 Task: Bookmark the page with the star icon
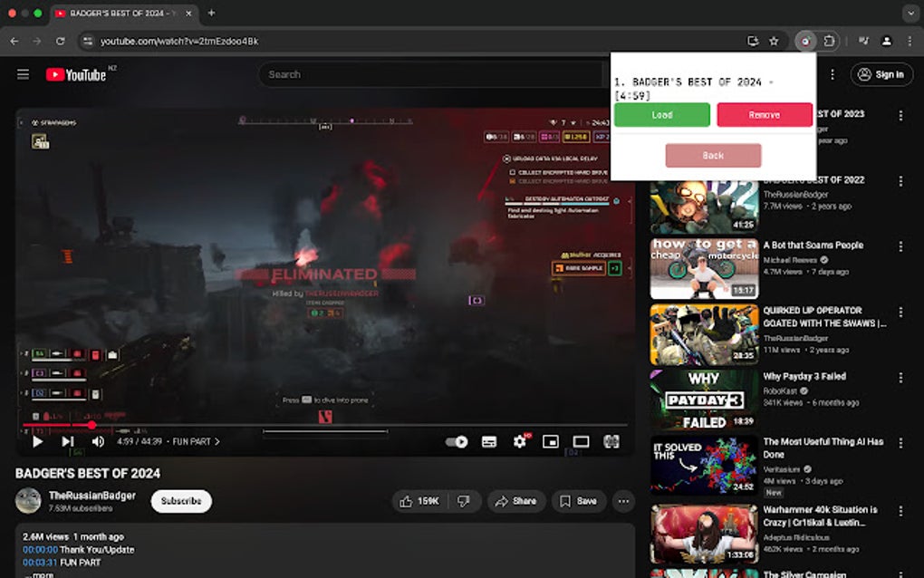click(x=773, y=41)
